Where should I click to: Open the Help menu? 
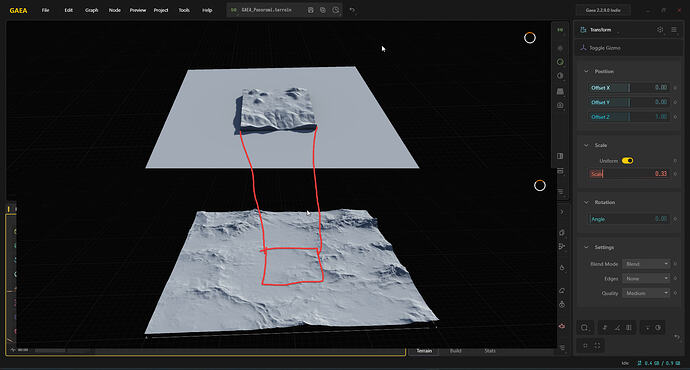coord(207,10)
